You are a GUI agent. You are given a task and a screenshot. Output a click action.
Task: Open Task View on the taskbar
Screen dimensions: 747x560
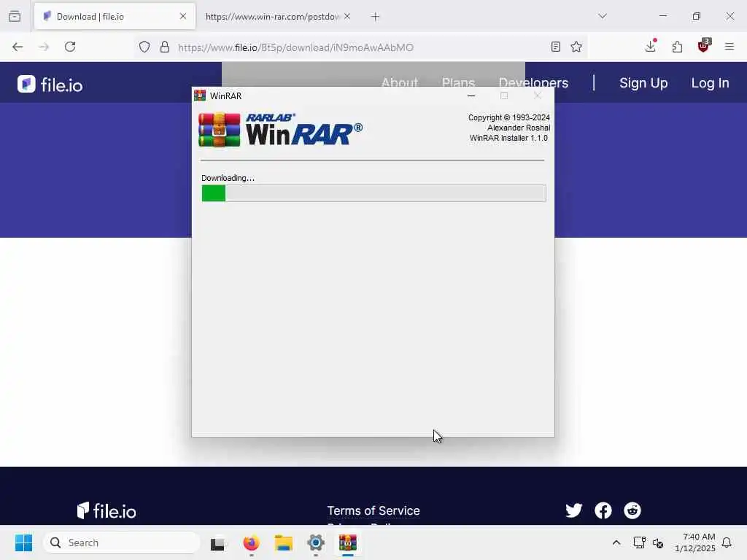(x=219, y=542)
